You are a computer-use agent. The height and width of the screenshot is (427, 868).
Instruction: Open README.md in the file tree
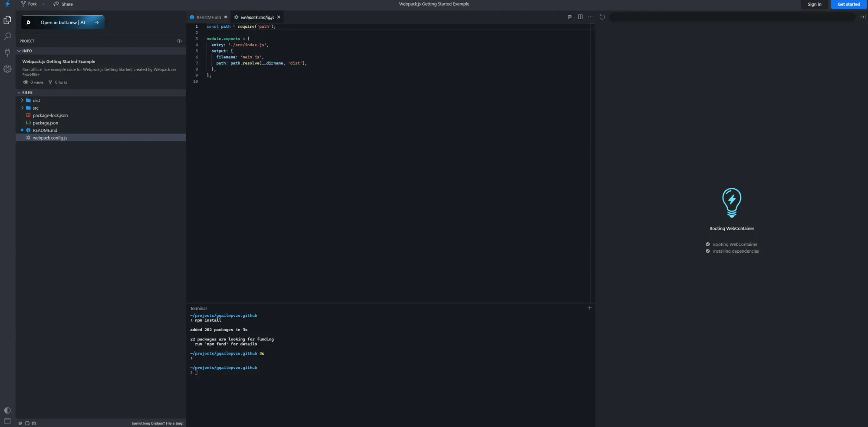coord(101,130)
